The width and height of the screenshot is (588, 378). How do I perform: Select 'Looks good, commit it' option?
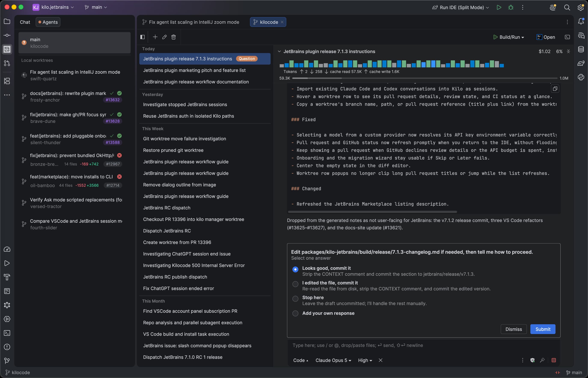[x=295, y=270]
